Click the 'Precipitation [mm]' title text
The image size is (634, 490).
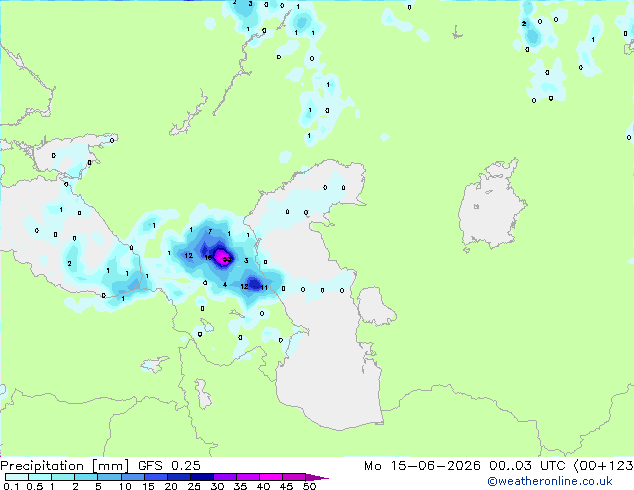(65, 466)
